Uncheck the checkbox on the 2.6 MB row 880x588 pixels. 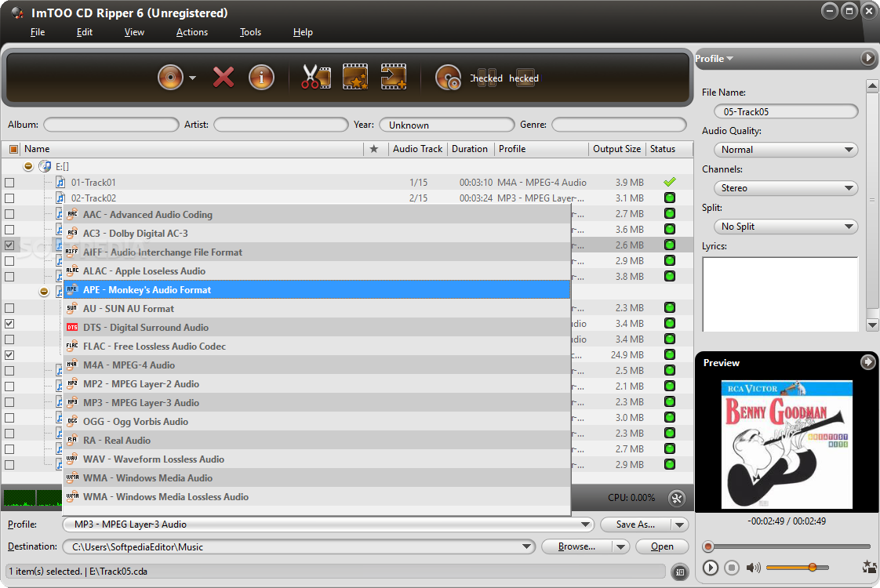(x=9, y=245)
